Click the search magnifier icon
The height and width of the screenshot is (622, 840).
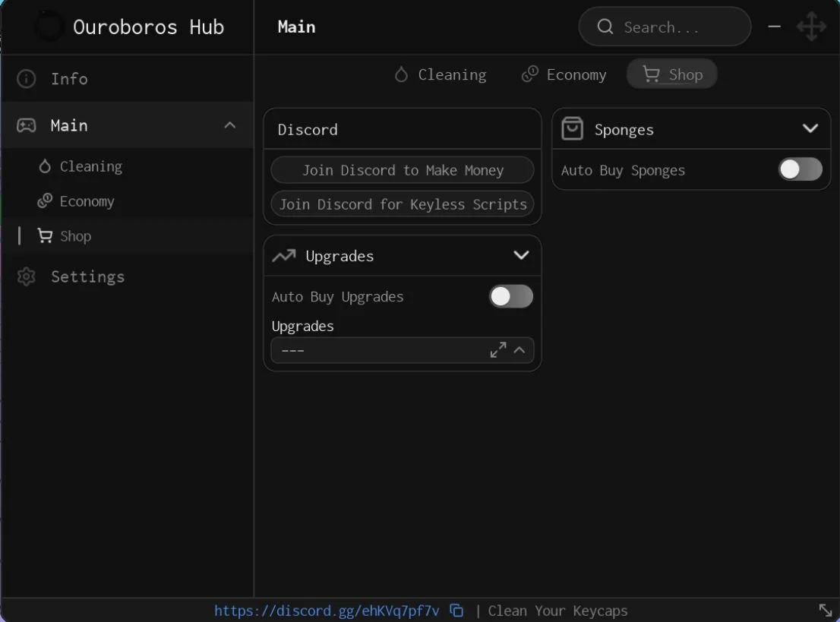coord(605,27)
